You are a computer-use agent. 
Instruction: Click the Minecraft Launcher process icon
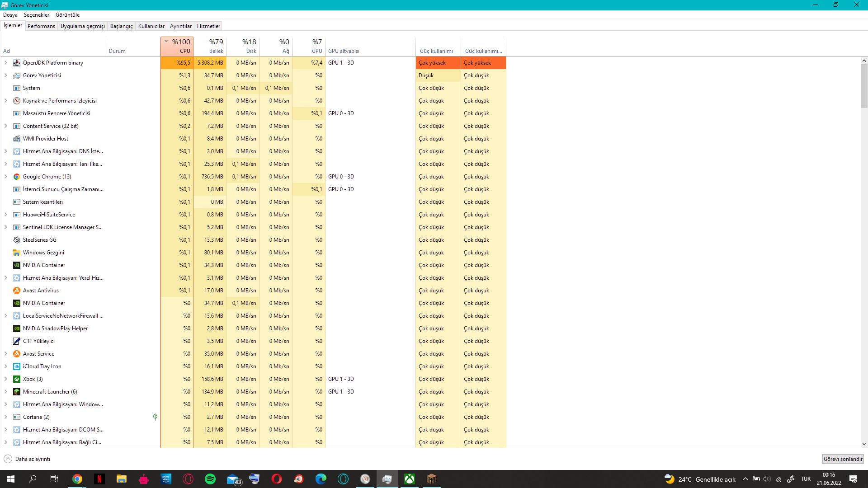pos(17,392)
